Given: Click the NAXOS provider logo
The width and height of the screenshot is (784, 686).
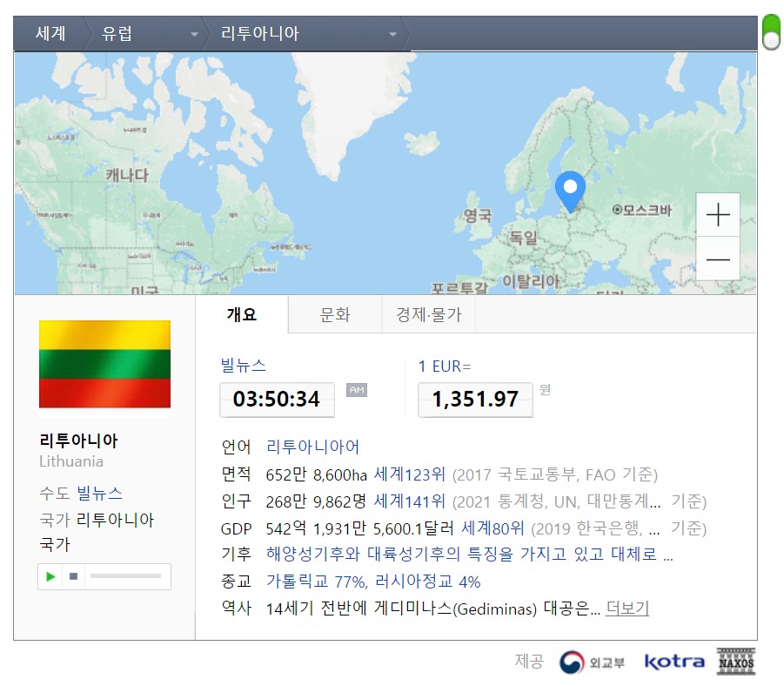Looking at the screenshot, I should coord(735,661).
